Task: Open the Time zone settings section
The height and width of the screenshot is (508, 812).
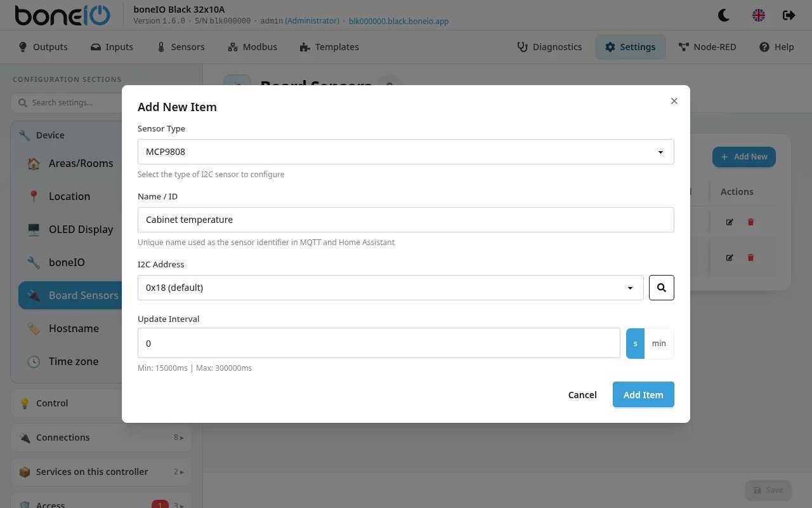Action: click(x=70, y=361)
